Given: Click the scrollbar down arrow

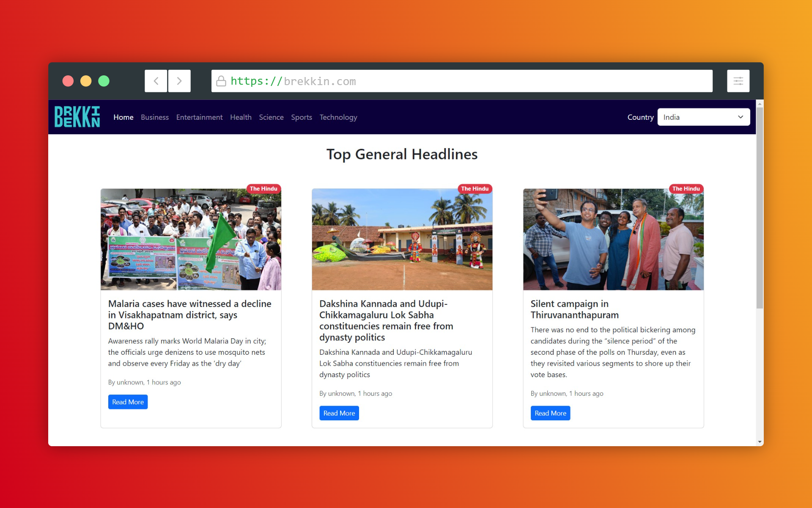Looking at the screenshot, I should pyautogui.click(x=760, y=442).
